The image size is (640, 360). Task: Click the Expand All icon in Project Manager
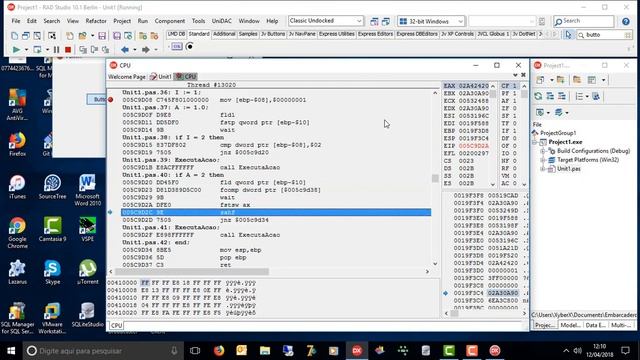550,96
